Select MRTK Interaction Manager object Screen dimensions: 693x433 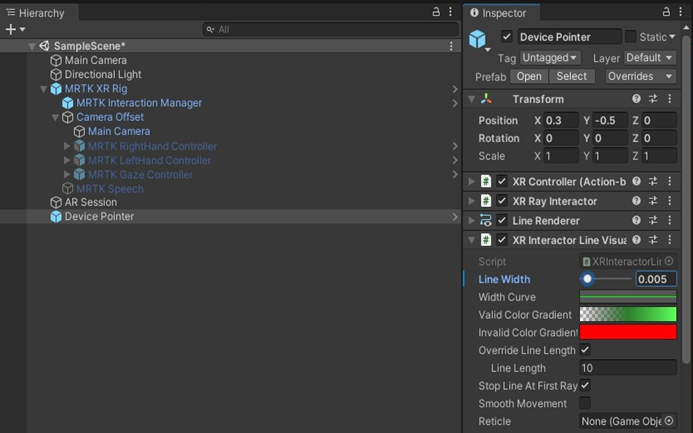coord(139,103)
